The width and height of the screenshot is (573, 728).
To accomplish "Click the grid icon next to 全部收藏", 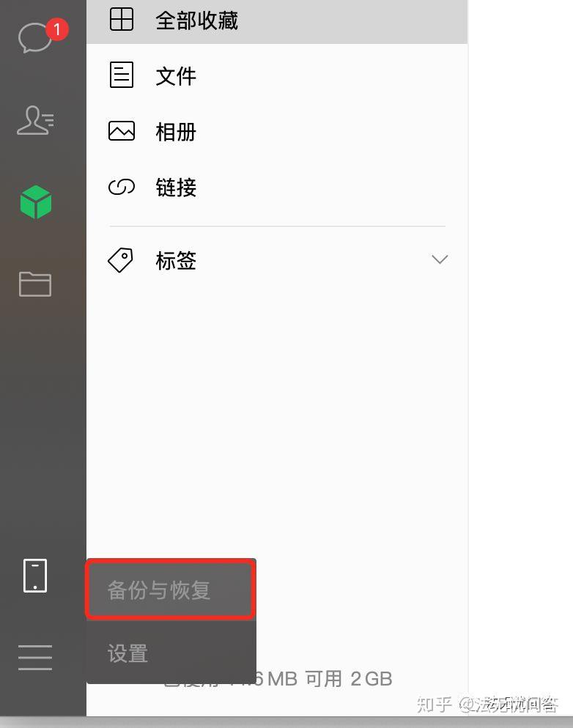I will click(121, 20).
